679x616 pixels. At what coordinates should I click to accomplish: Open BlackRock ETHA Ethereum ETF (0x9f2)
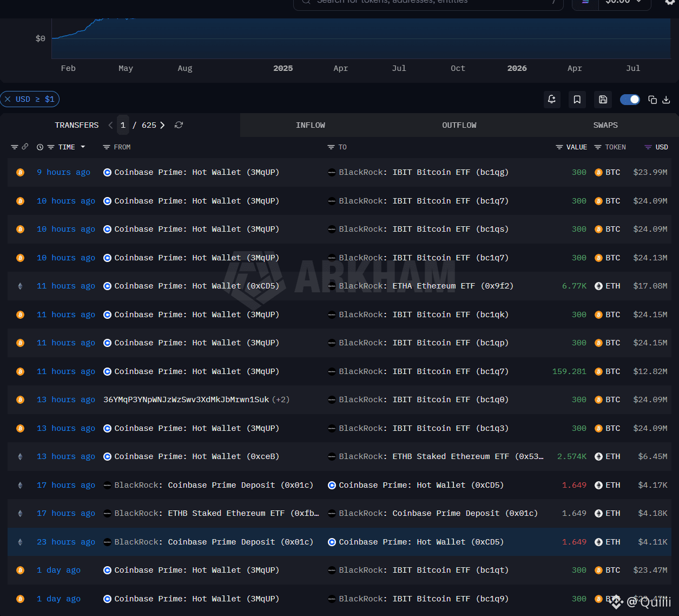click(x=426, y=286)
